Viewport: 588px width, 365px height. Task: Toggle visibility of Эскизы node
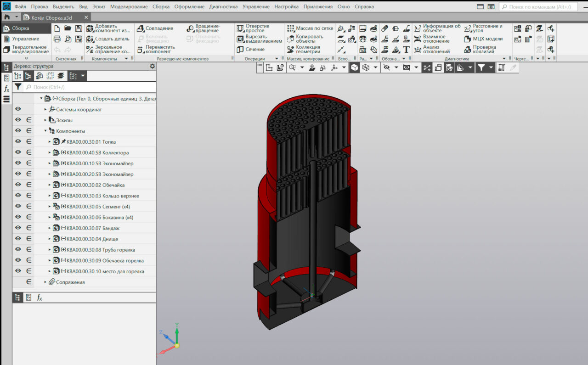click(x=18, y=120)
